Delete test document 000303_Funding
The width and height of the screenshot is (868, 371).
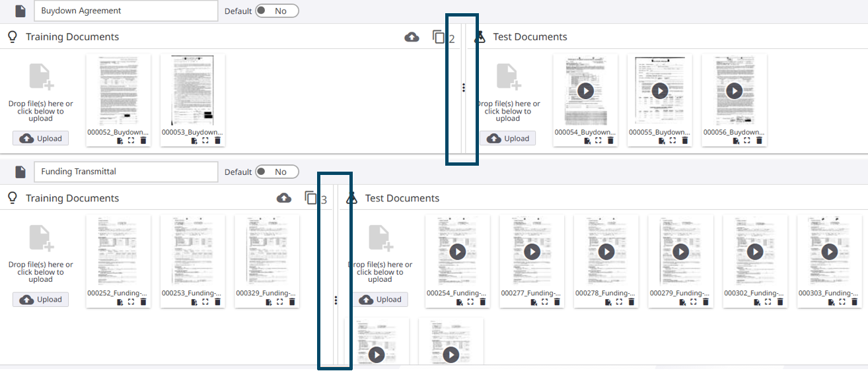tap(854, 302)
